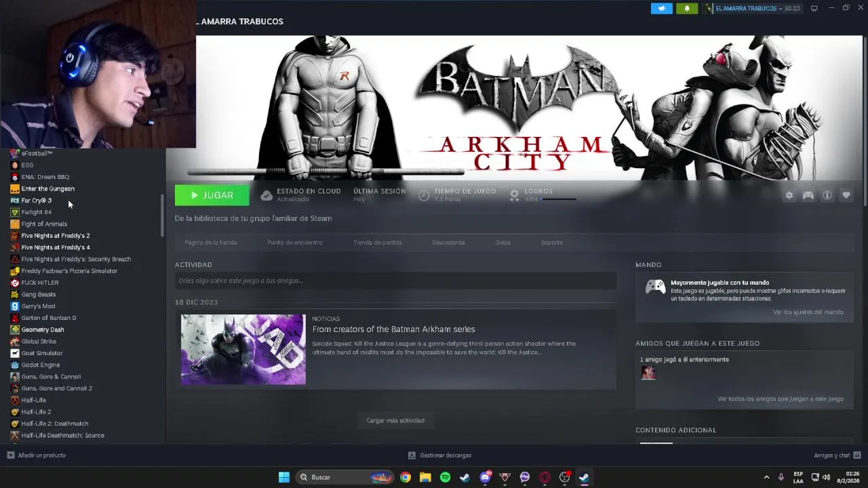Select Freddy Fazbear's Pizzeria Simulator
The height and width of the screenshot is (488, 868).
tap(69, 271)
